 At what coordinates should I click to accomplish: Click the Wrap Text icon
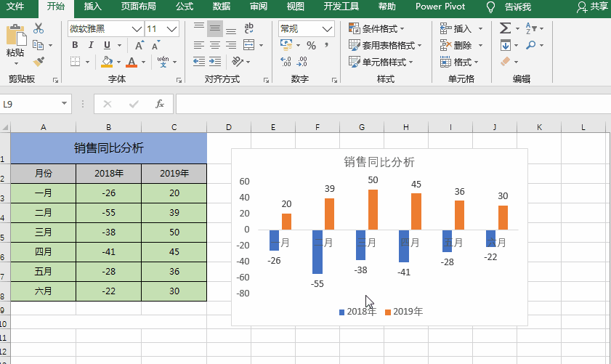click(x=248, y=28)
